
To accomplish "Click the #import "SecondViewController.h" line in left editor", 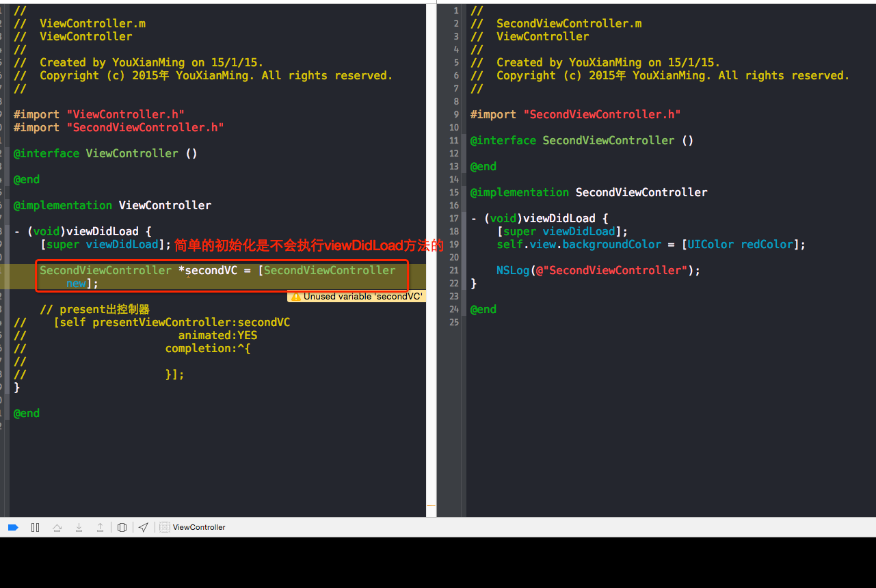I will pos(119,127).
